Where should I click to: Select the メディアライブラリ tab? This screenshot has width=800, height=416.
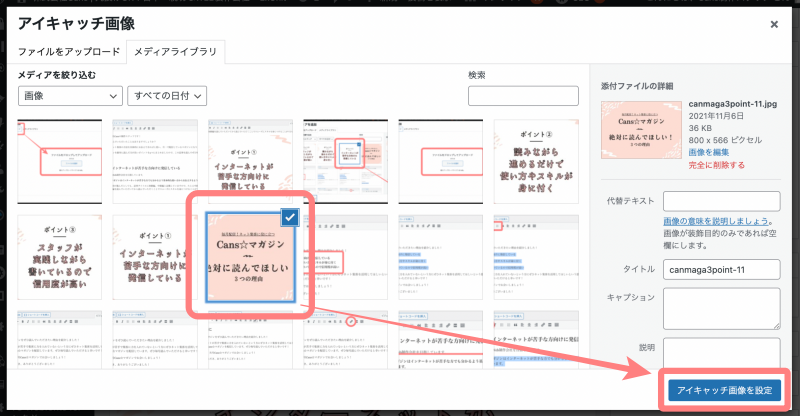pos(175,52)
